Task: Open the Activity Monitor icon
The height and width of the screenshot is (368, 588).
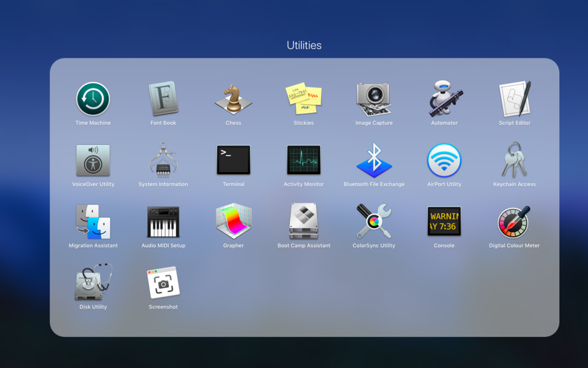Action: [304, 160]
